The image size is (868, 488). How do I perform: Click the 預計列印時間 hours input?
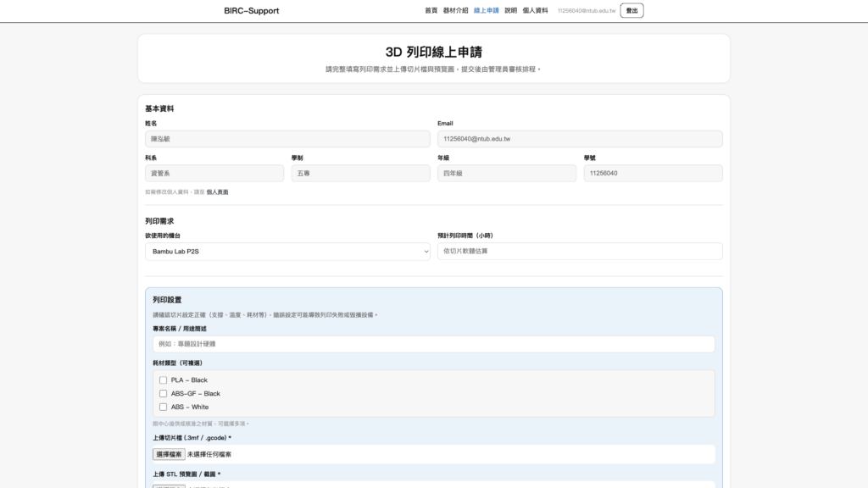point(580,251)
